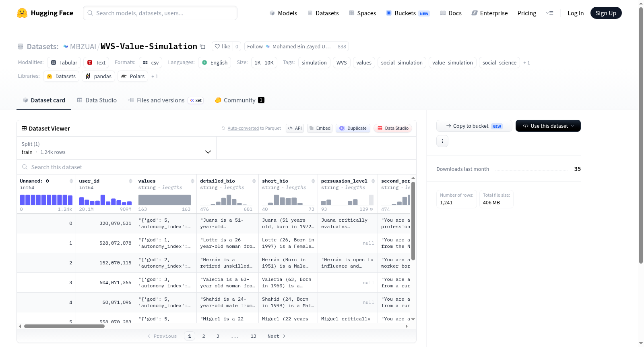Open the Datasets nav item
This screenshot has height=347, width=644.
click(323, 13)
